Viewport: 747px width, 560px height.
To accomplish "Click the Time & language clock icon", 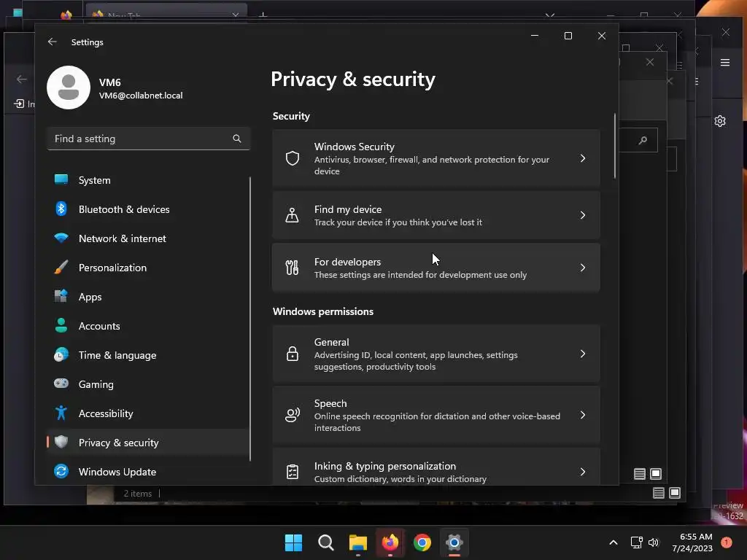I will (61, 355).
